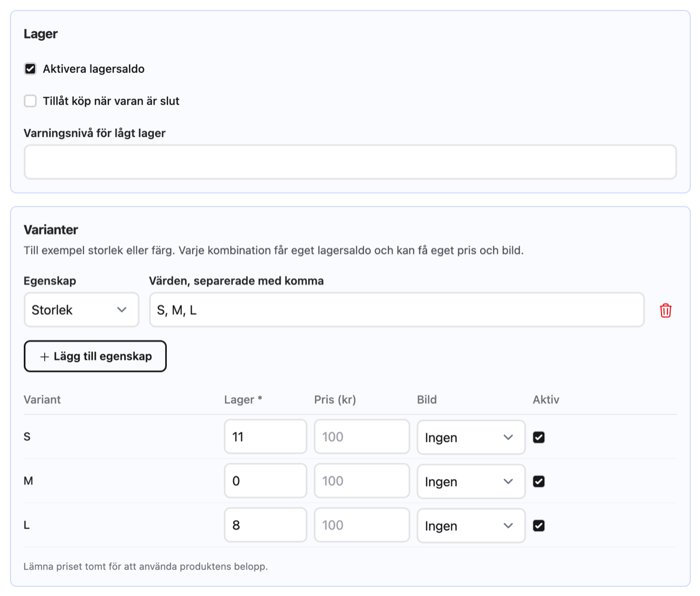
Task: Click the Pris (kr) column header
Action: (335, 399)
